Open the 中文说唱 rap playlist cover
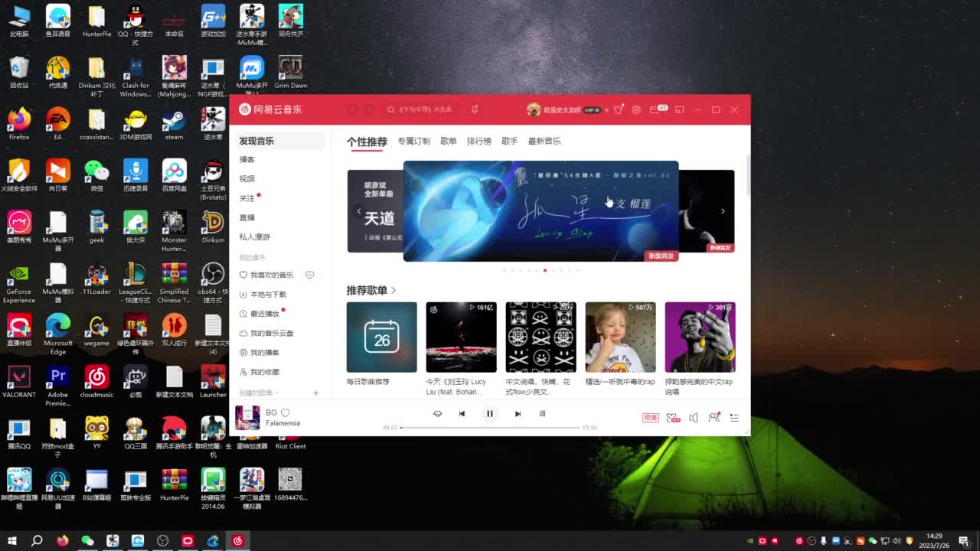Image resolution: width=980 pixels, height=551 pixels. pos(541,337)
